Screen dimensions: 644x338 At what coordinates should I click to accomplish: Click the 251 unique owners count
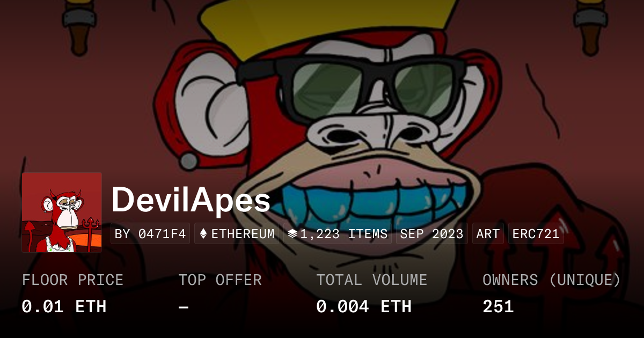498,307
